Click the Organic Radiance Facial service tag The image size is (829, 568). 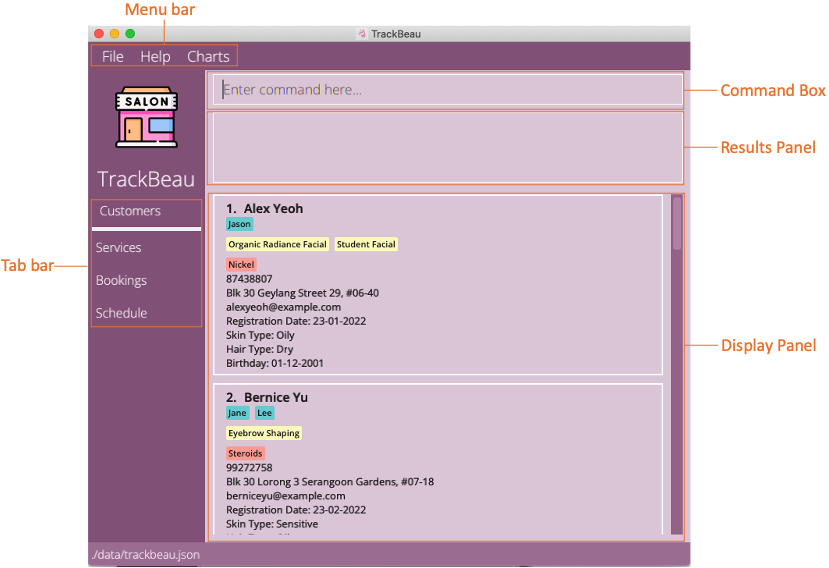[278, 244]
